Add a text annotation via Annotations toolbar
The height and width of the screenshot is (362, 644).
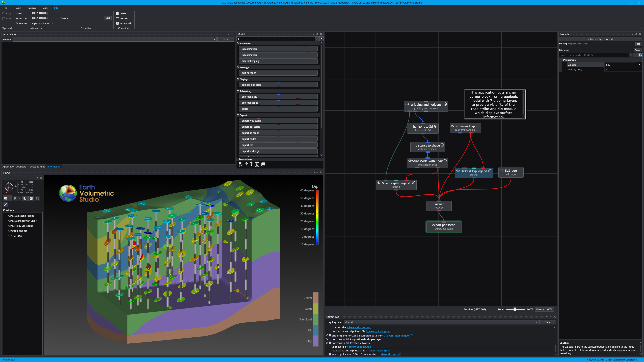[x=241, y=164]
